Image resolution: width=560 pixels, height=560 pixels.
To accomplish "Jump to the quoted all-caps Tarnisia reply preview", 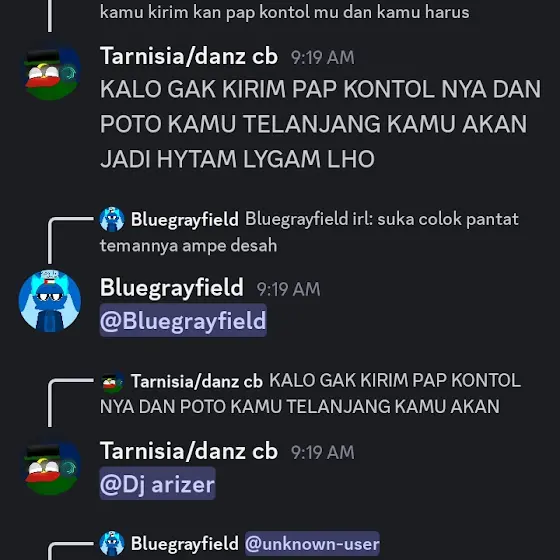I will pyautogui.click(x=310, y=394).
